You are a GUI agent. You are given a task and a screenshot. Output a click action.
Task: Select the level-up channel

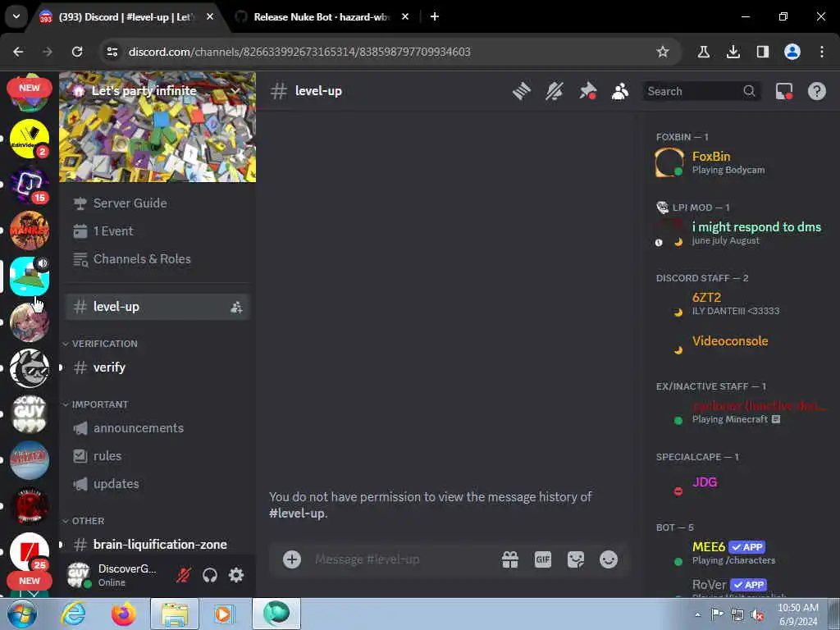click(157, 307)
